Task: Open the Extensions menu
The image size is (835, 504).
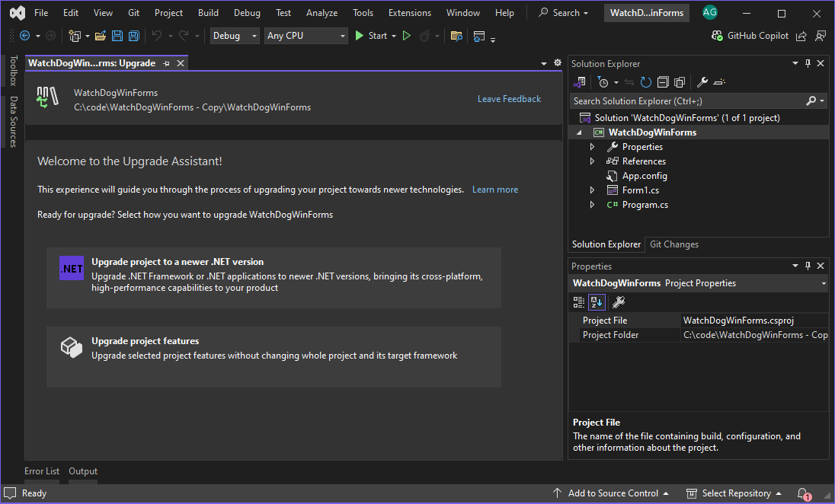Action: [x=409, y=12]
